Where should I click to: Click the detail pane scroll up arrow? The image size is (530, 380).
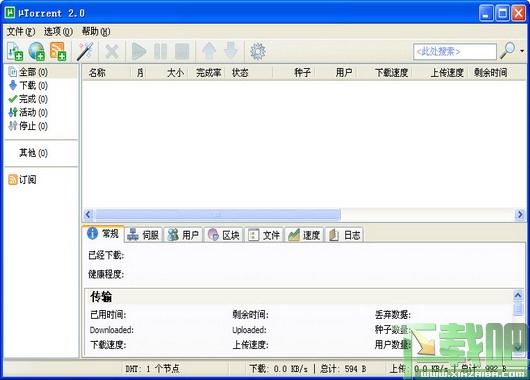click(x=518, y=296)
